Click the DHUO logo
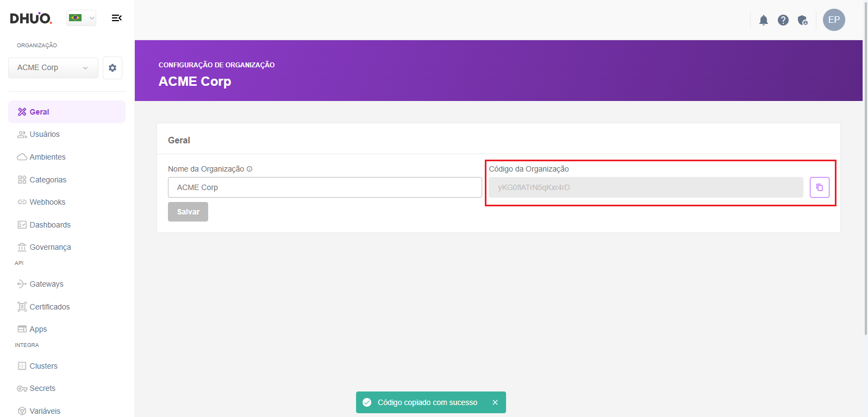Viewport: 868px width, 417px height. click(31, 18)
